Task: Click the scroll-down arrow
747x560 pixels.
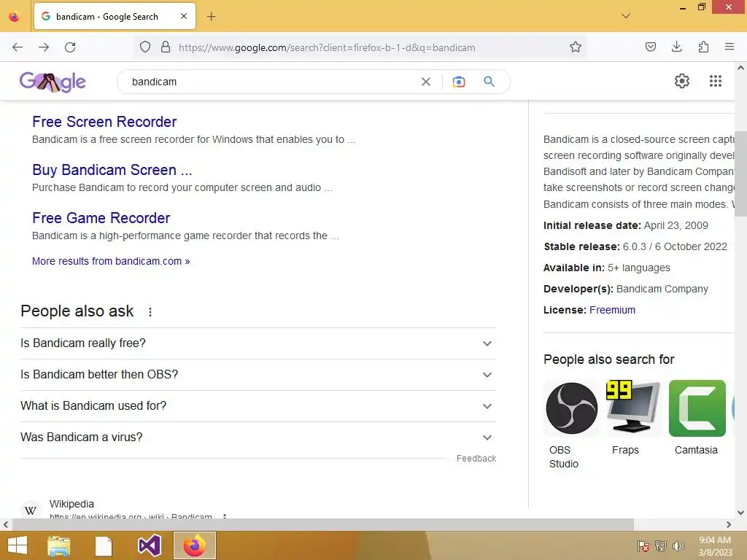Action: pyautogui.click(x=740, y=513)
